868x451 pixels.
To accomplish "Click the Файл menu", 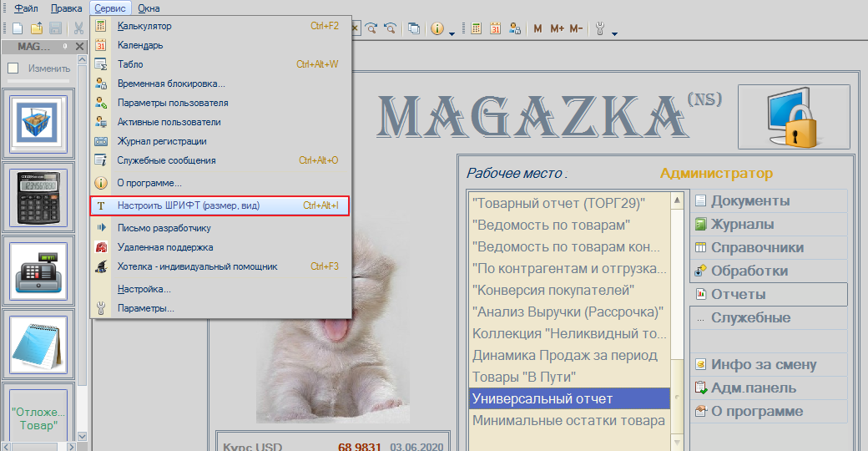I will click(x=26, y=8).
